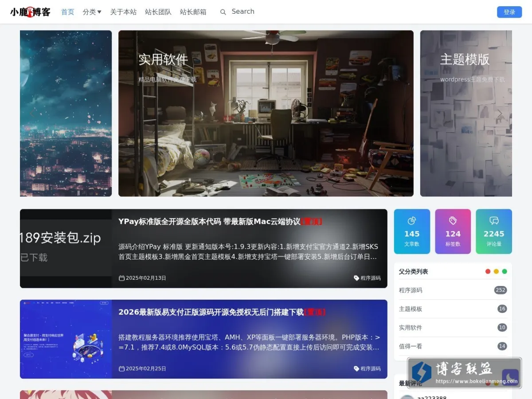The width and height of the screenshot is (532, 399).
Task: Click the tag icon on YPay article
Action: point(356,278)
